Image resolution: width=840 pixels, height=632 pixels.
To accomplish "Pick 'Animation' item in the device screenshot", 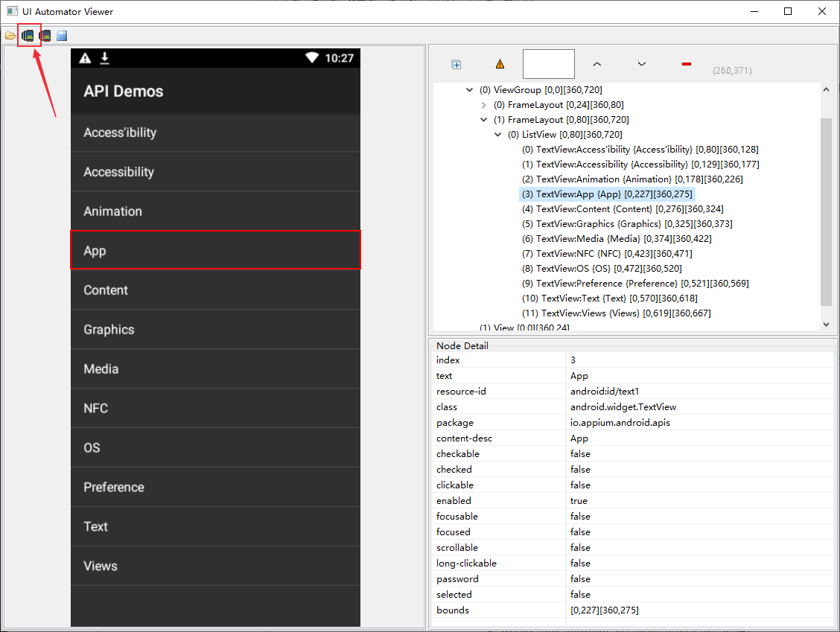I will tap(215, 211).
